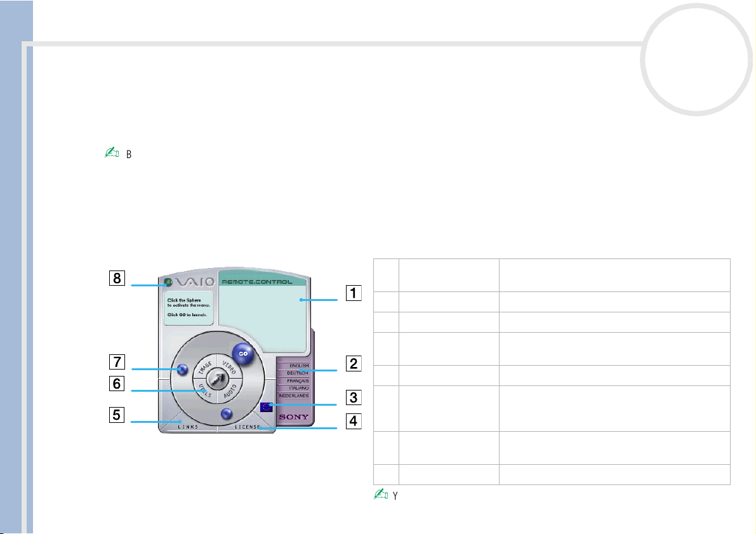Click the 'Click the Sphere' instruction box
This screenshot has height=534, width=756.
pos(188,308)
